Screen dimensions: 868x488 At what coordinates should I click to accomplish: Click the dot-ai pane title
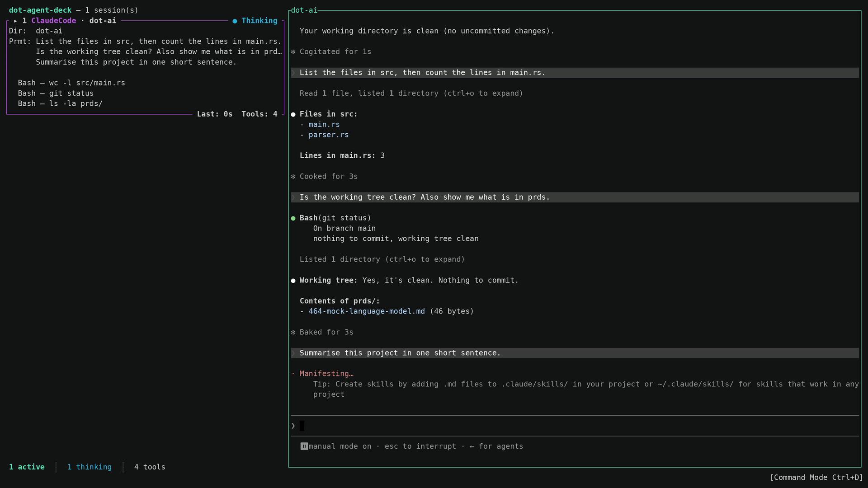304,10
